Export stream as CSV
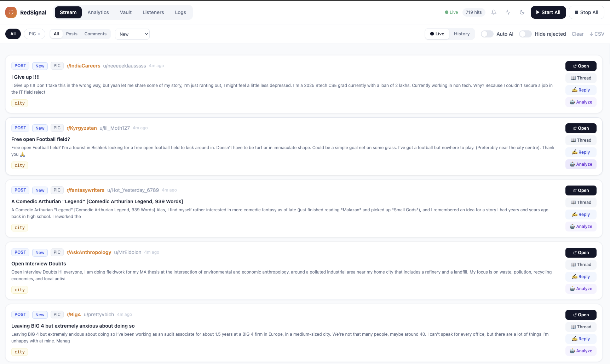 pos(597,34)
